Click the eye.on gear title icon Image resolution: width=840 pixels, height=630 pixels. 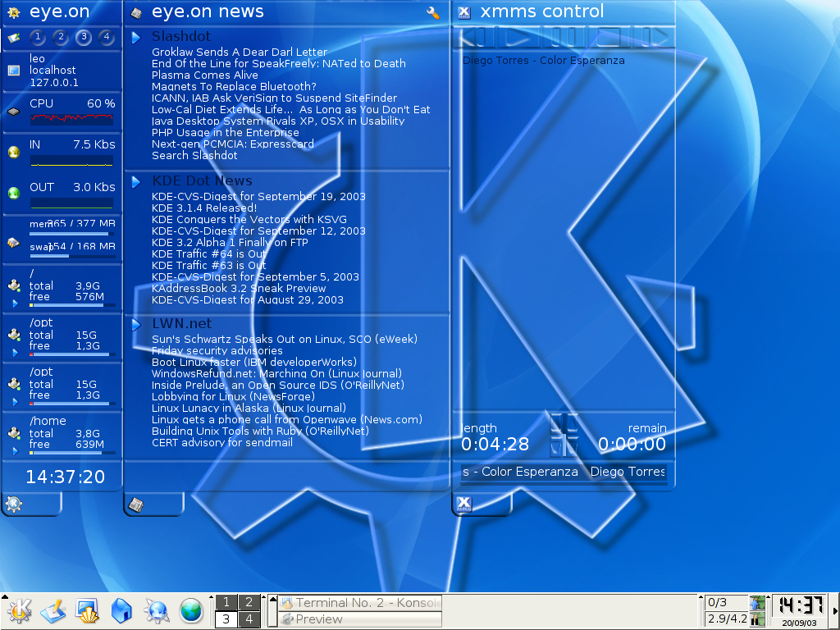(x=14, y=12)
